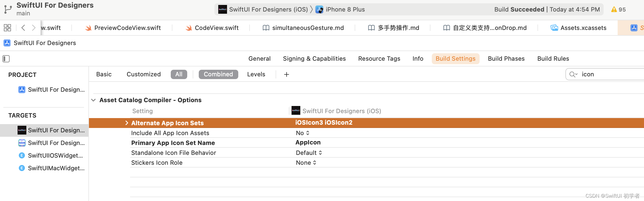
Task: Open Include All App Icon Assets No dropdown
Action: point(303,133)
